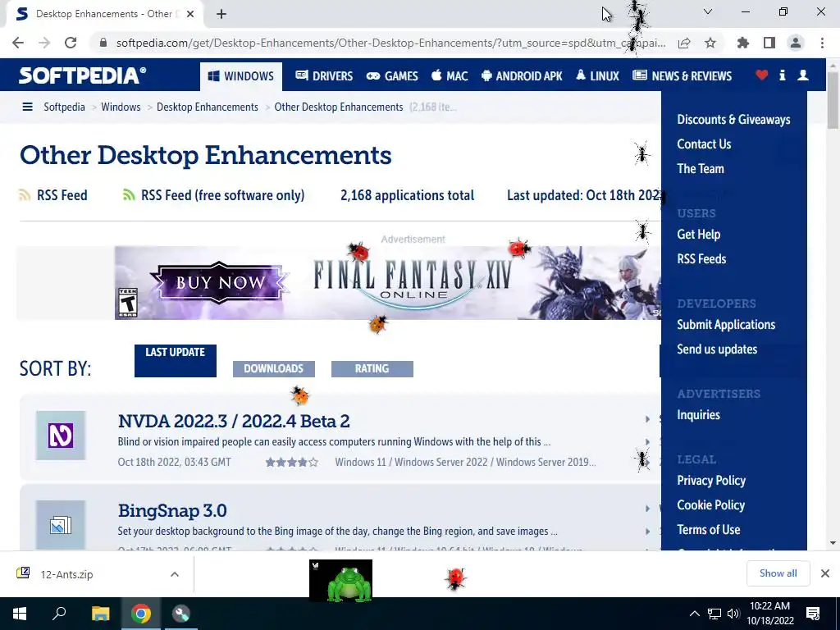Open the tab search chevron

(x=708, y=11)
